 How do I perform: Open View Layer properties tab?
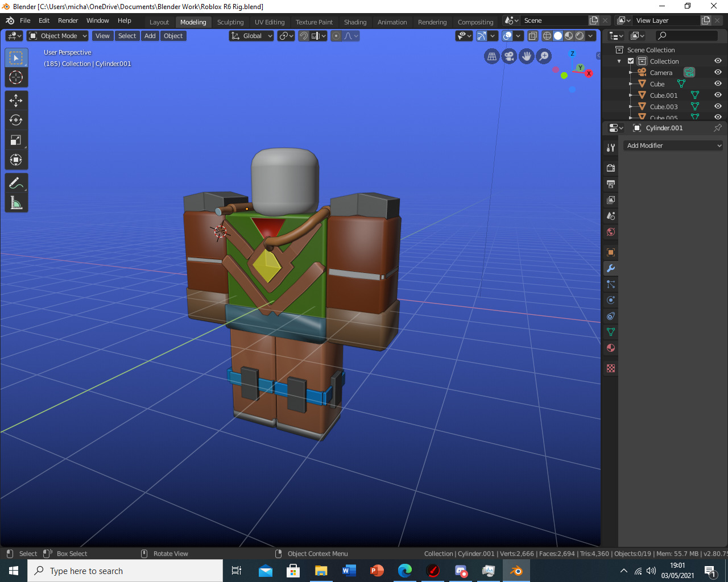(x=611, y=200)
